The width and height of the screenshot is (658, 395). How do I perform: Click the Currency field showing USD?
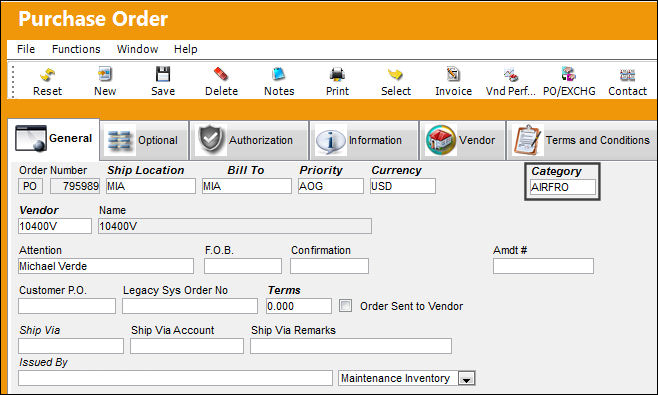tap(403, 186)
